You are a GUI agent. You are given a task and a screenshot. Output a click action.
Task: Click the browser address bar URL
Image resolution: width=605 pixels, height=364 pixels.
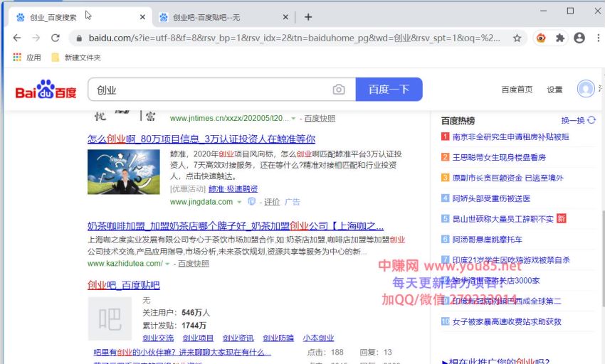coord(294,38)
